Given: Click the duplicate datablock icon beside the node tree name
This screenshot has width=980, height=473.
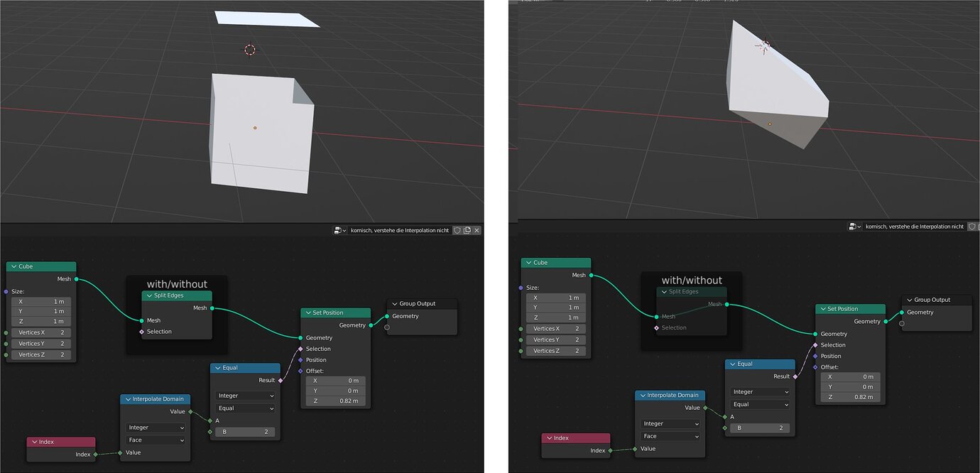Looking at the screenshot, I should (x=467, y=229).
